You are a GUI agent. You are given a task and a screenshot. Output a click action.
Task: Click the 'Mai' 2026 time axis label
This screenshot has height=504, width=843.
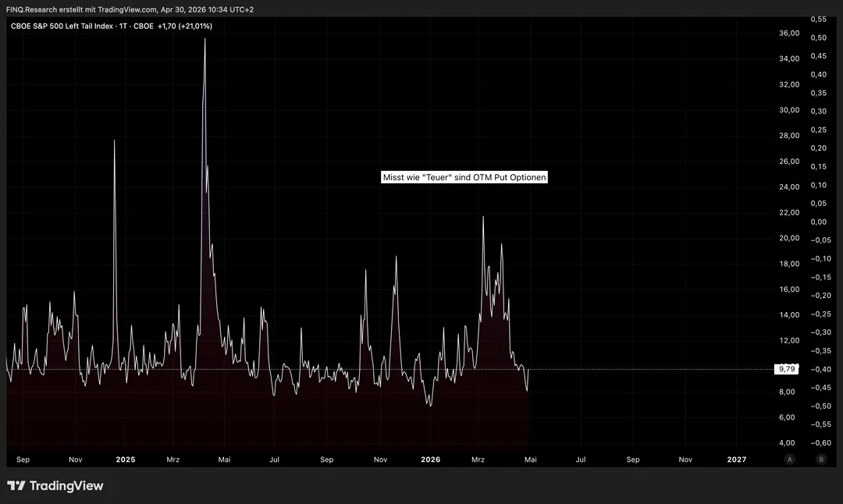click(530, 460)
